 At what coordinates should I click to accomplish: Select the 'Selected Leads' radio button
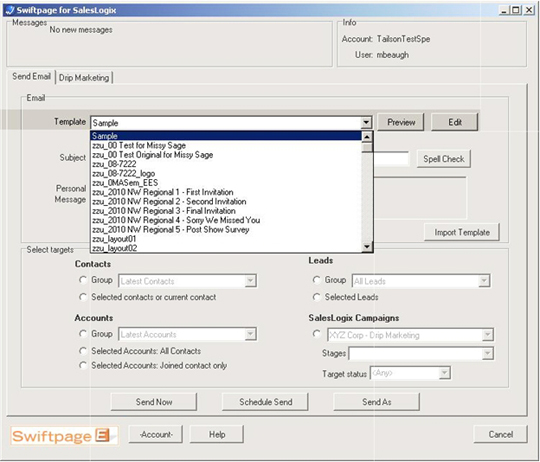pyautogui.click(x=316, y=297)
